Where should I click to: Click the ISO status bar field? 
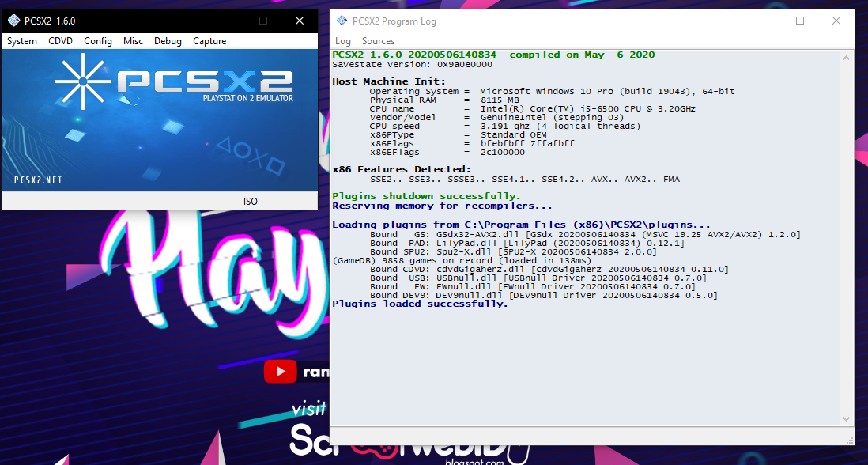click(278, 202)
